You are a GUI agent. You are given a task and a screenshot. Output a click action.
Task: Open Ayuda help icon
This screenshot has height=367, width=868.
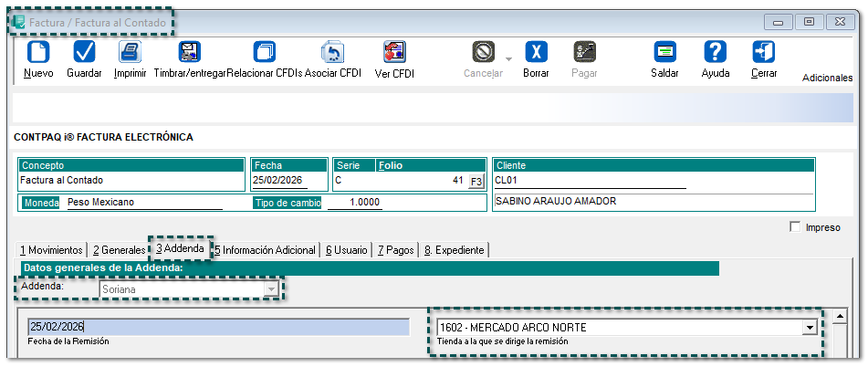(716, 53)
